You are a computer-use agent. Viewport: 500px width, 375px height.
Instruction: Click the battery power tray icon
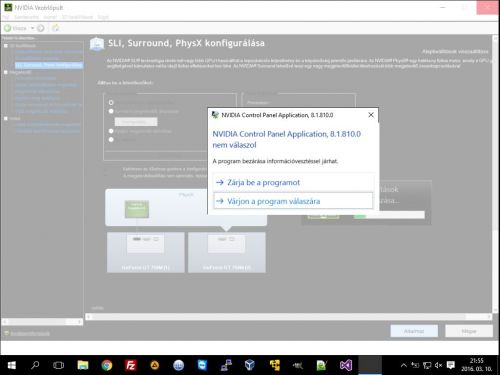415,366
